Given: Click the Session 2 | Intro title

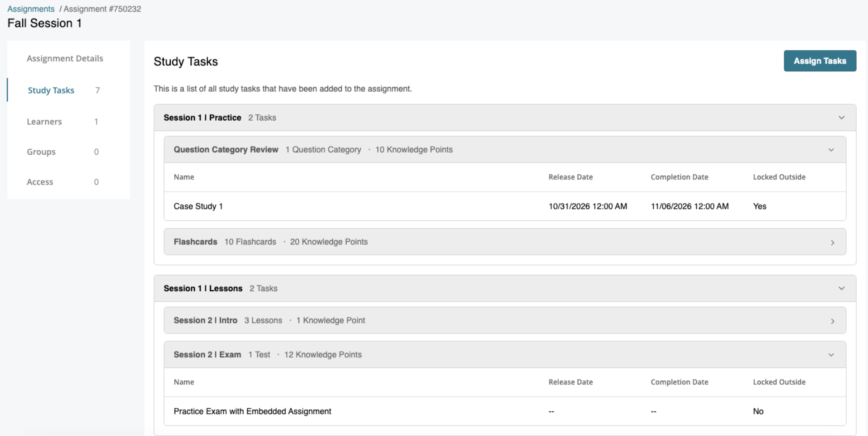Looking at the screenshot, I should pos(205,320).
